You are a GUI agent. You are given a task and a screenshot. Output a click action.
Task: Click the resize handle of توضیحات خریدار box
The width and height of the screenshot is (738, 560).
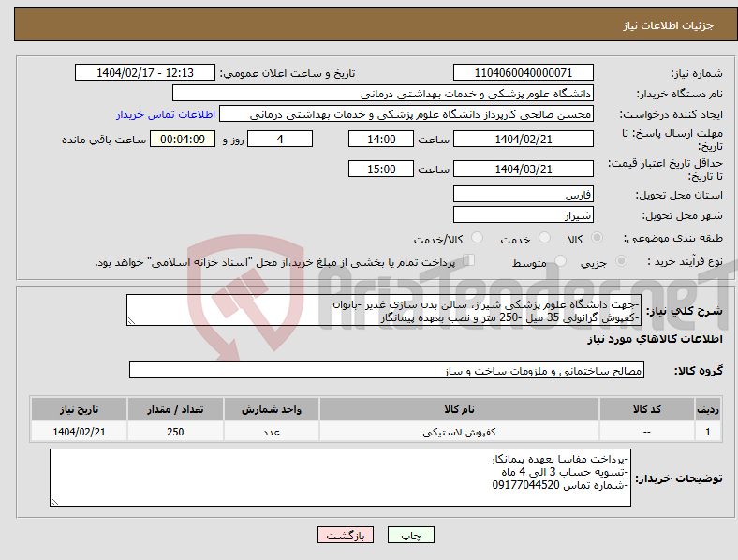pyautogui.click(x=54, y=502)
